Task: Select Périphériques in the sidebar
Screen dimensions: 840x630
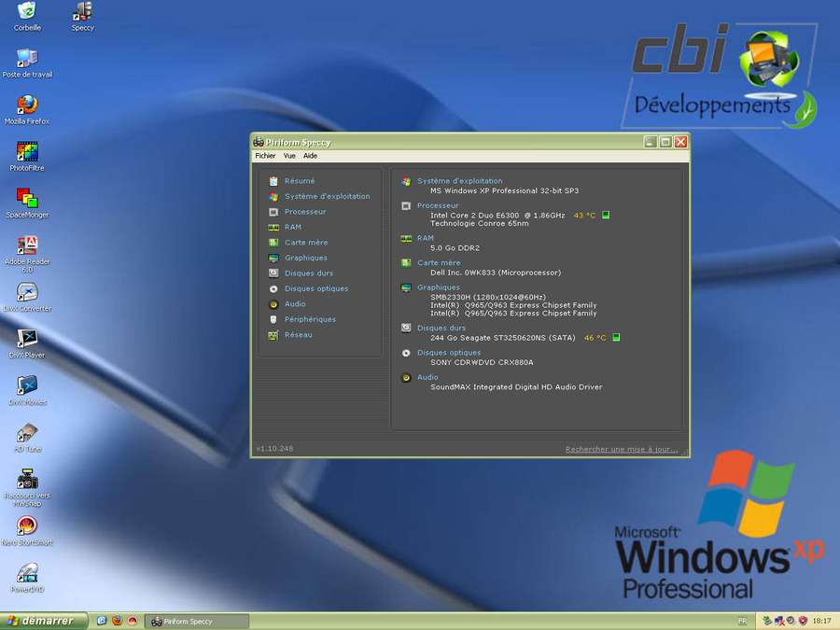Action: [x=310, y=319]
